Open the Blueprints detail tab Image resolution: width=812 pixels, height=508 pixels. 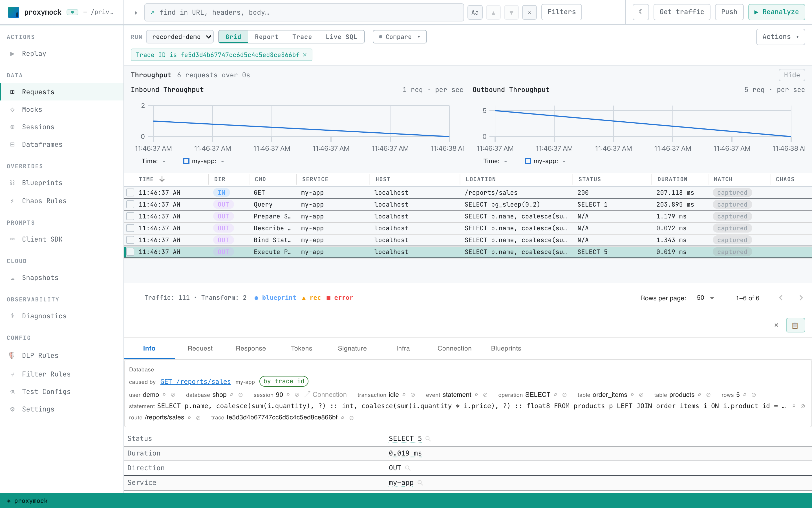(x=506, y=348)
